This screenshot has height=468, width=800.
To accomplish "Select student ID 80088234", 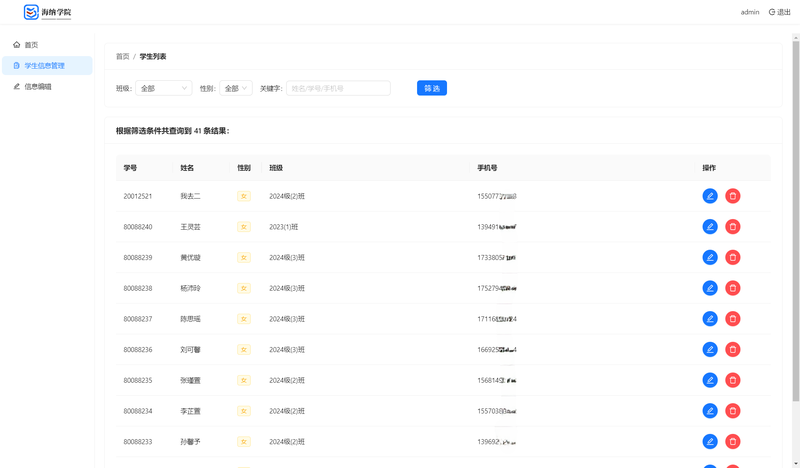I will [138, 411].
